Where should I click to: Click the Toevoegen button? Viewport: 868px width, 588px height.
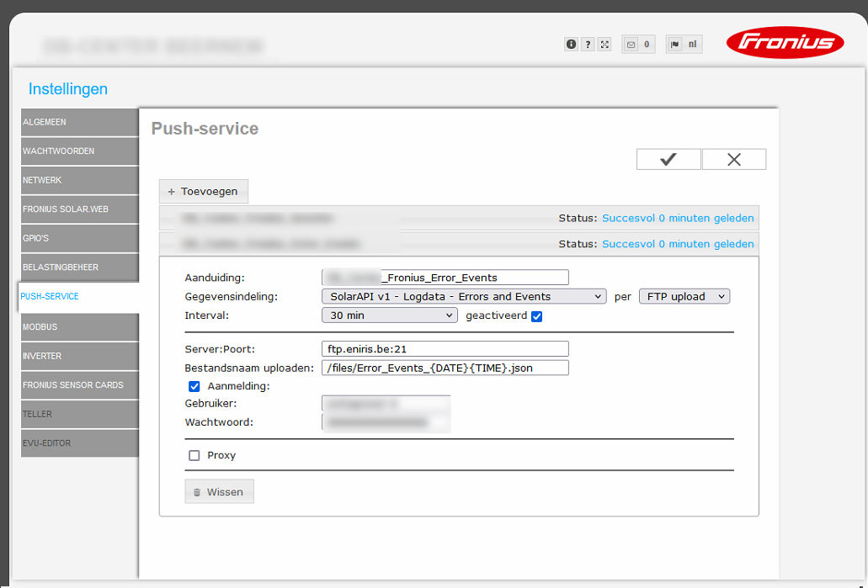[203, 191]
